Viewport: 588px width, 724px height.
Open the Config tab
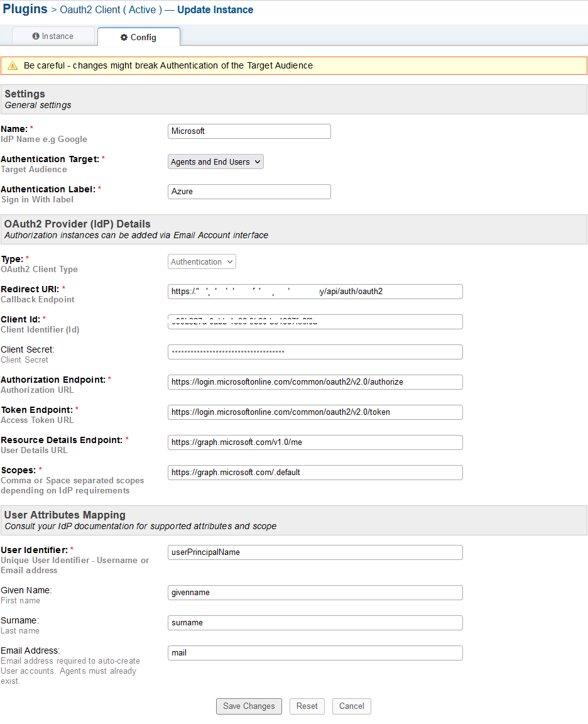[x=139, y=38]
